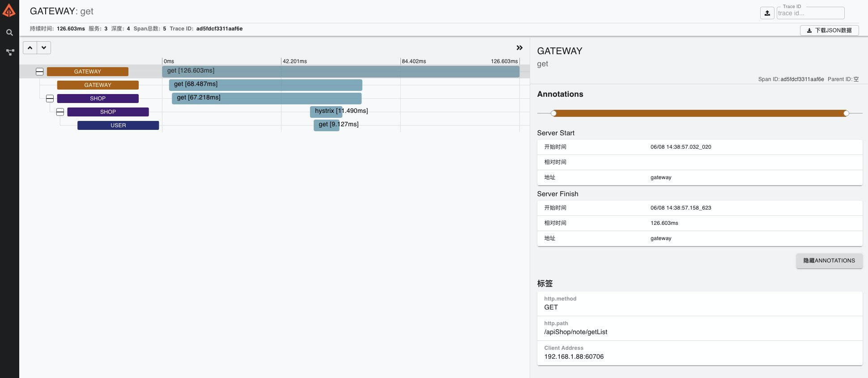The width and height of the screenshot is (868, 378).
Task: Click the 192.168.1.88:60706 client address
Action: pos(574,357)
